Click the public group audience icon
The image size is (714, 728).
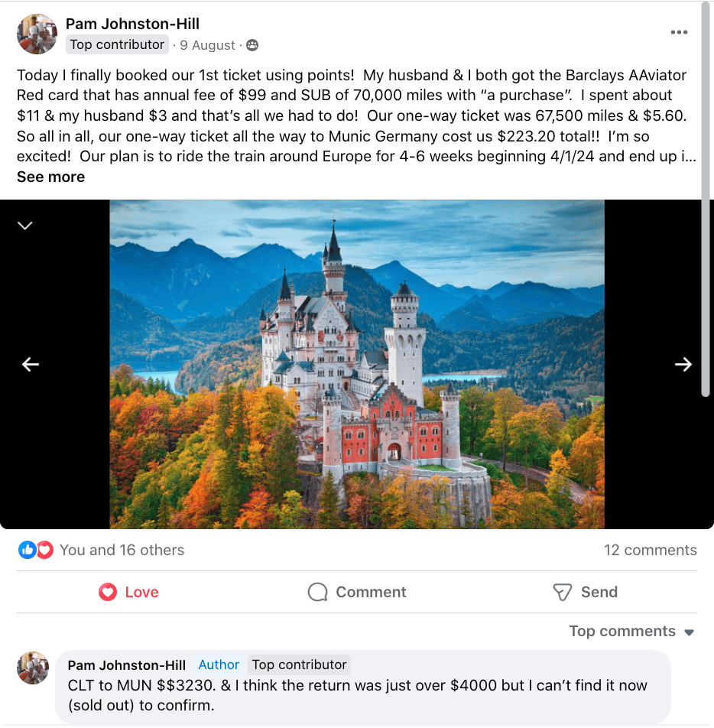coord(252,45)
